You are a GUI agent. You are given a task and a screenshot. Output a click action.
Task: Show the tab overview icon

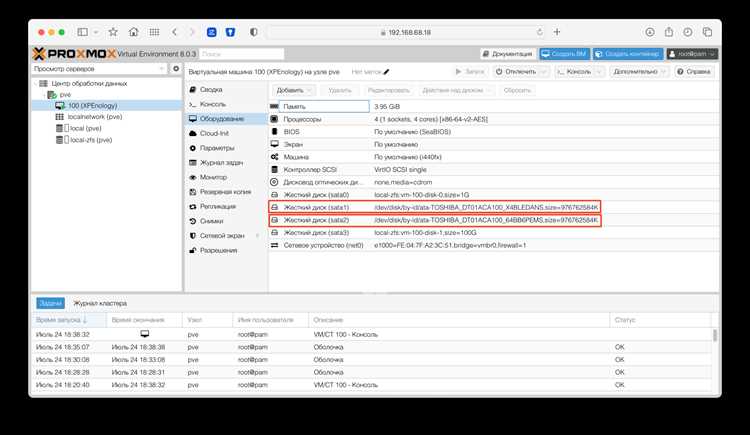pyautogui.click(x=707, y=32)
